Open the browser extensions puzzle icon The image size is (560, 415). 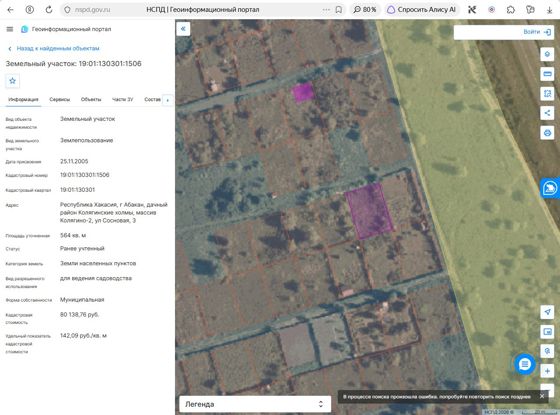coord(511,10)
